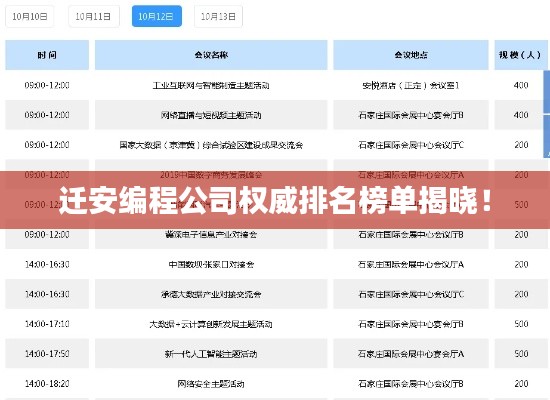This screenshot has width=550, height=400.
Task: Click the 200 size in 承德大数据 row
Action: click(521, 294)
